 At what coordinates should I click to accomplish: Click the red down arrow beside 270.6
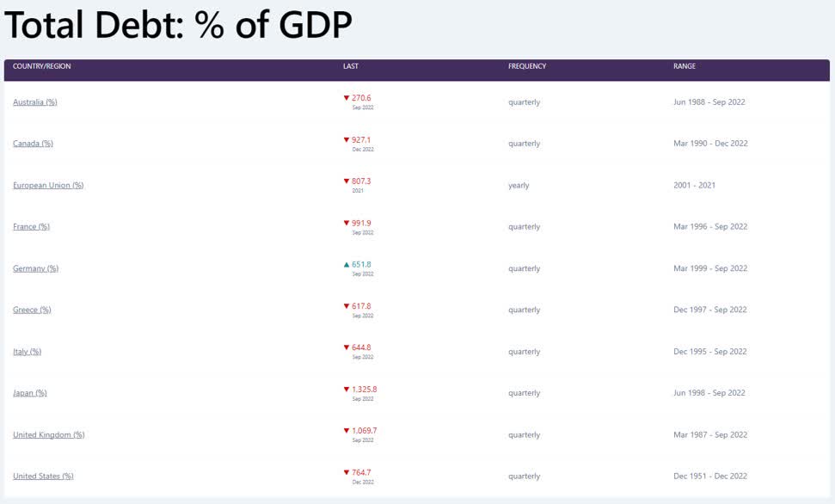tap(347, 98)
